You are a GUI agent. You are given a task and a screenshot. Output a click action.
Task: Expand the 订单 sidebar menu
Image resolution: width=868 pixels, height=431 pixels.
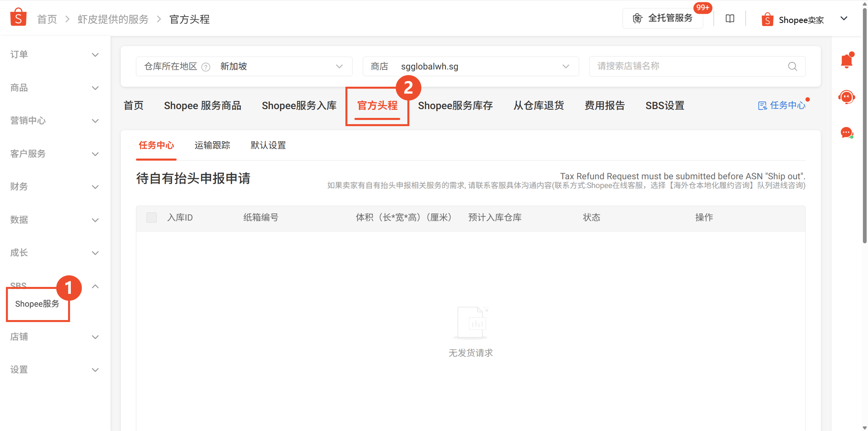tap(55, 55)
